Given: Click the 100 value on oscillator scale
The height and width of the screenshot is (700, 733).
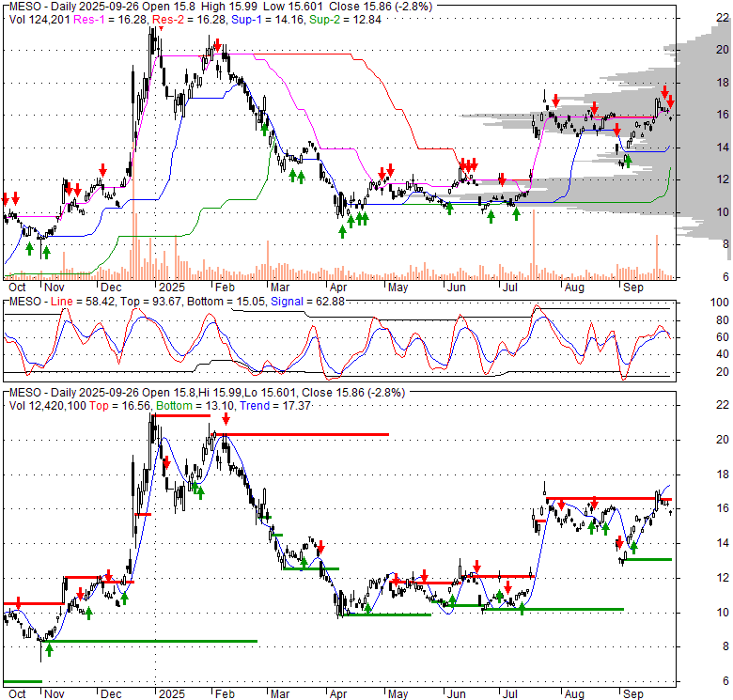Looking at the screenshot, I should coord(720,303).
